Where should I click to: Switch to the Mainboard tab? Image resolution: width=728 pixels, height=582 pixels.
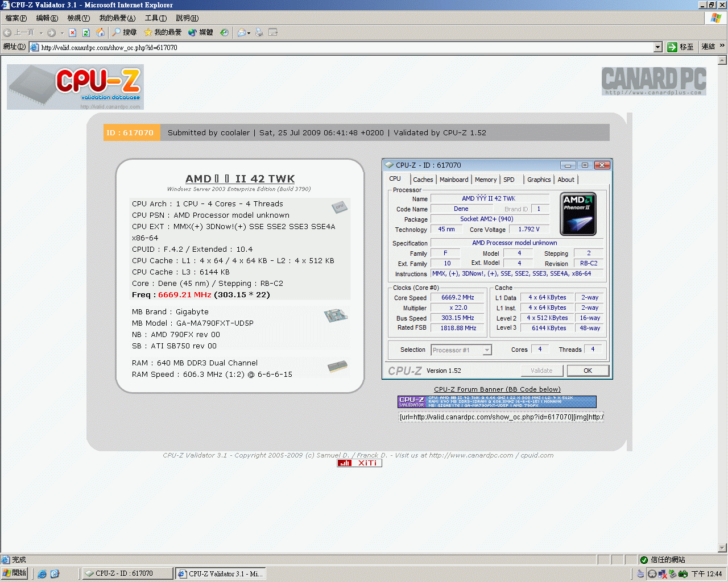(x=454, y=180)
